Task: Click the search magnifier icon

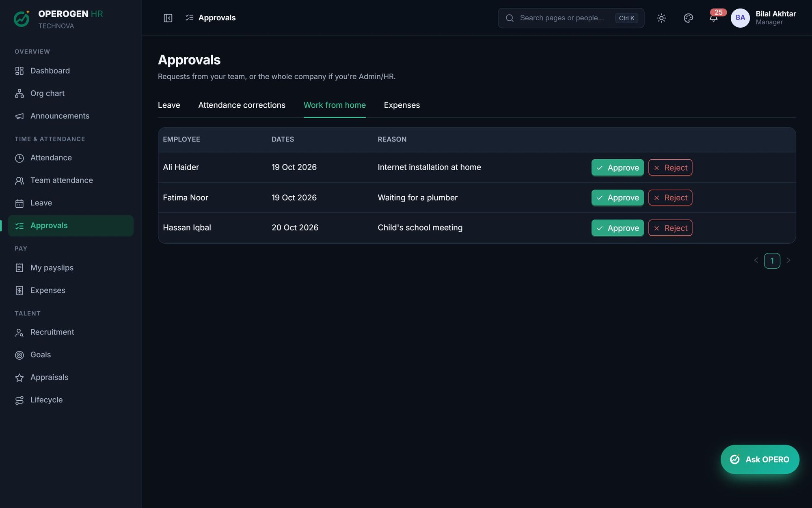Action: click(510, 18)
